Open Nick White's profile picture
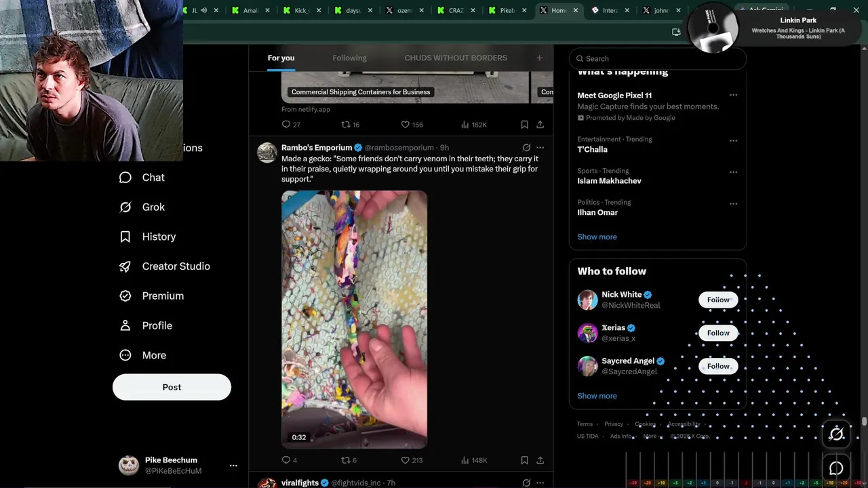Image resolution: width=868 pixels, height=488 pixels. tap(587, 300)
